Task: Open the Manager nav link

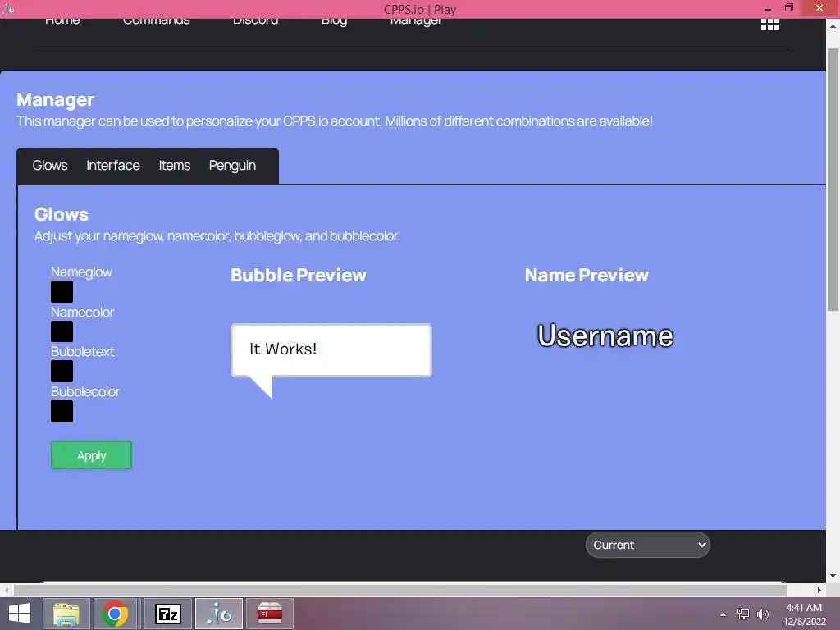Action: pos(416,22)
